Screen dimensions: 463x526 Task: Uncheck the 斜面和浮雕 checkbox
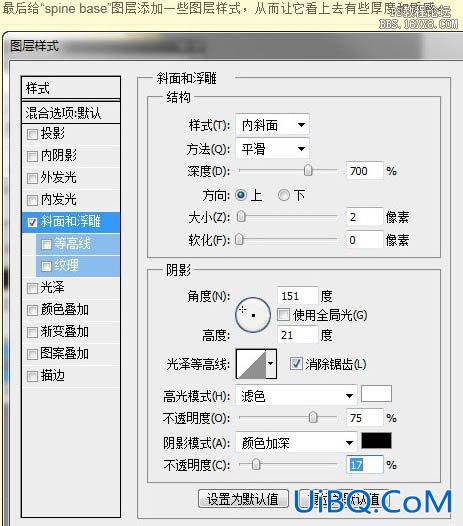[32, 222]
